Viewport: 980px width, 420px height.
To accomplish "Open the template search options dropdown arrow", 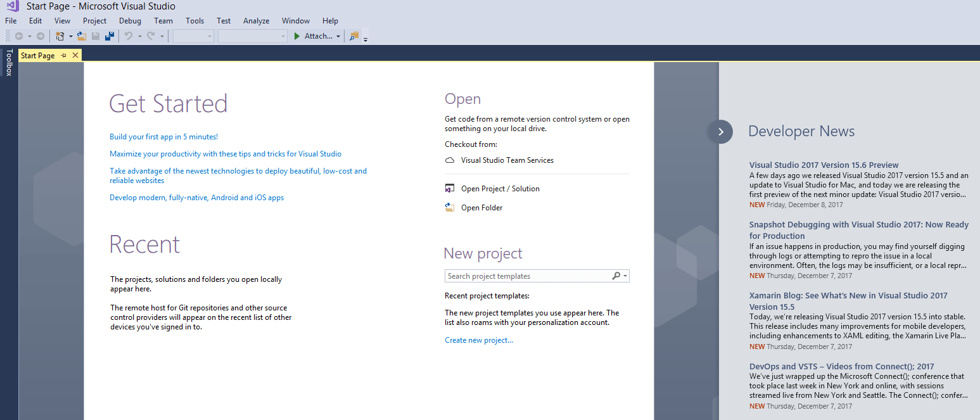I will click(x=625, y=276).
